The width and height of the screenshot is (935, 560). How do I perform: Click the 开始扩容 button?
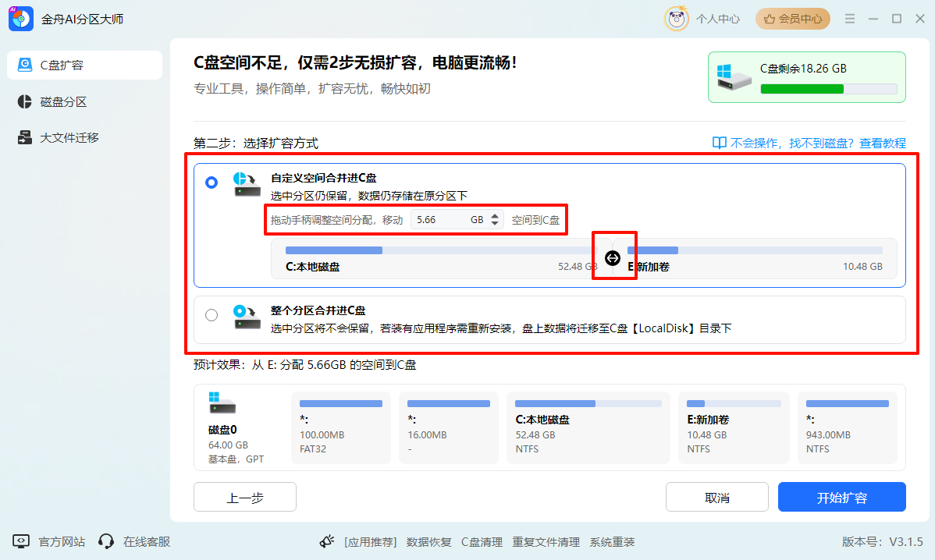click(x=841, y=497)
